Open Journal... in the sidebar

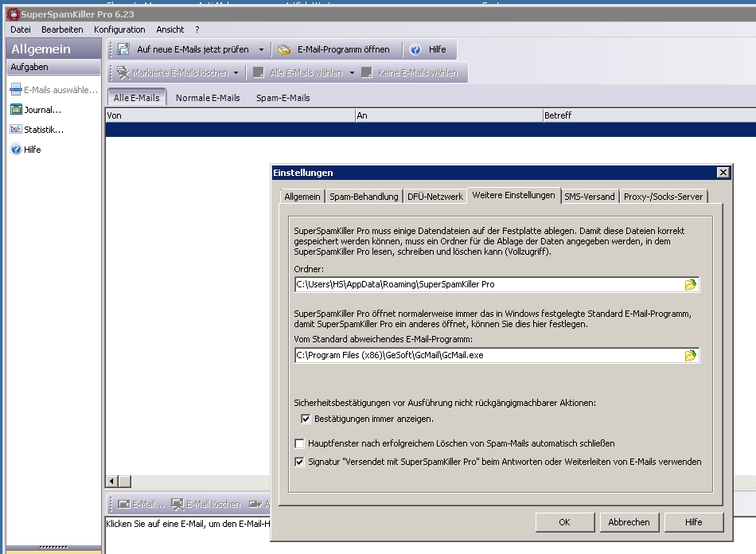point(43,110)
